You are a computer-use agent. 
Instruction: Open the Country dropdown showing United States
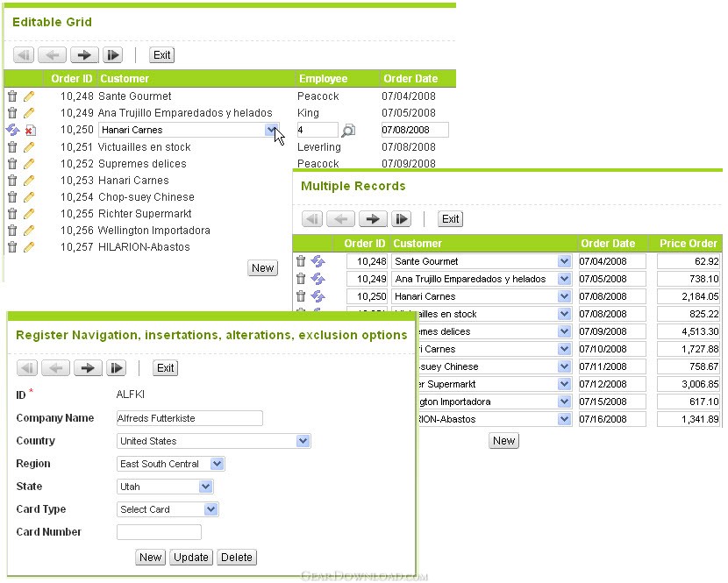(x=303, y=441)
